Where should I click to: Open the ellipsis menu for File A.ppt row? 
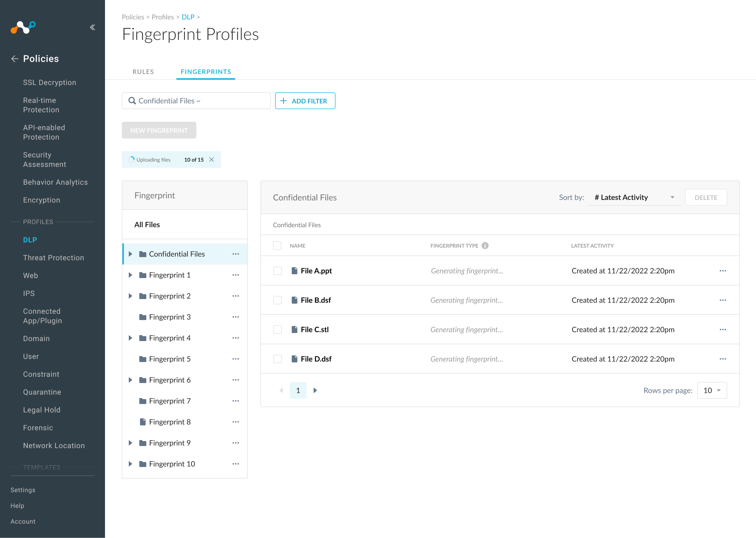tap(723, 270)
